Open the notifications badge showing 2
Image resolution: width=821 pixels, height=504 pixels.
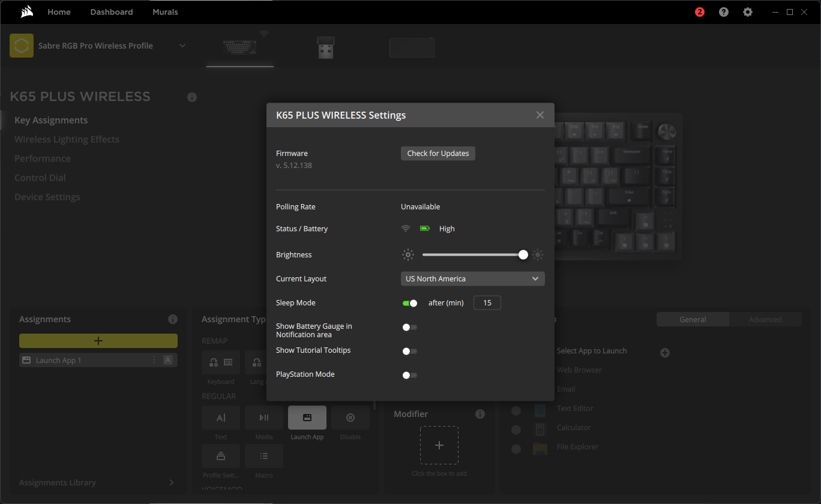pyautogui.click(x=699, y=12)
